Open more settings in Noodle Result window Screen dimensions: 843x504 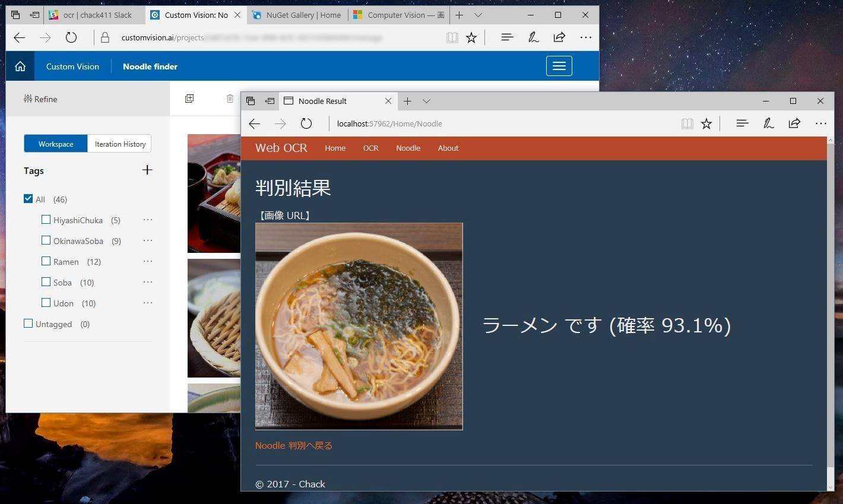[821, 123]
